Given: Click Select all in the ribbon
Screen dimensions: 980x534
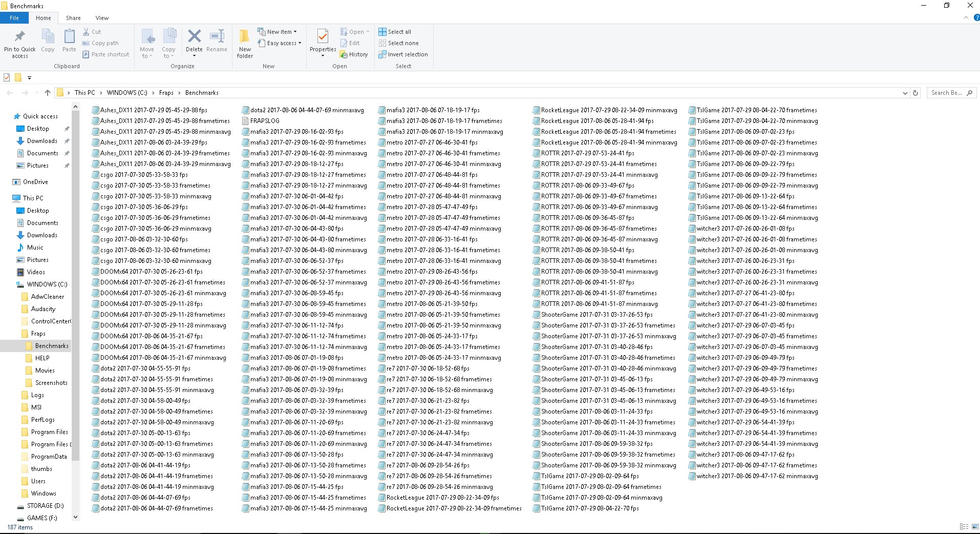Looking at the screenshot, I should click(x=395, y=32).
